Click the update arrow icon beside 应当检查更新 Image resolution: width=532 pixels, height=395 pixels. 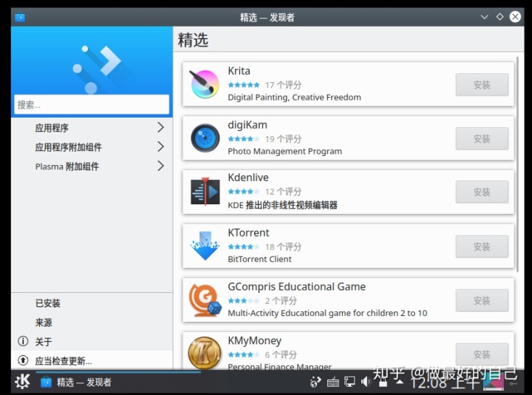pyautogui.click(x=23, y=360)
